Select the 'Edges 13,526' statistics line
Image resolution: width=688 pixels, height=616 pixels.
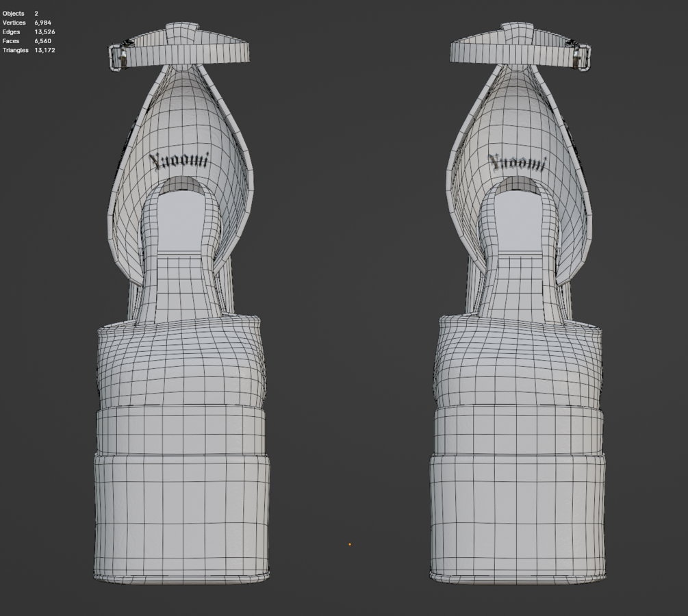pos(29,32)
